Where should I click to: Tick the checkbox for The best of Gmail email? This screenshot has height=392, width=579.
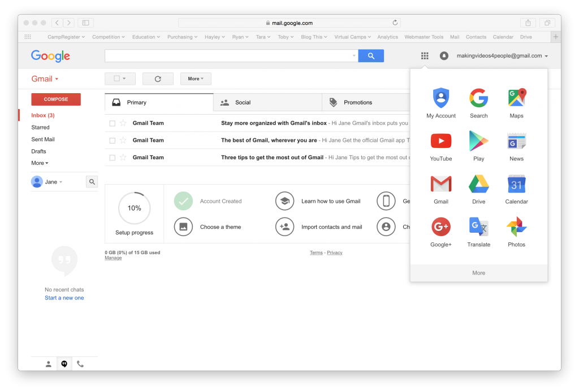coord(113,141)
